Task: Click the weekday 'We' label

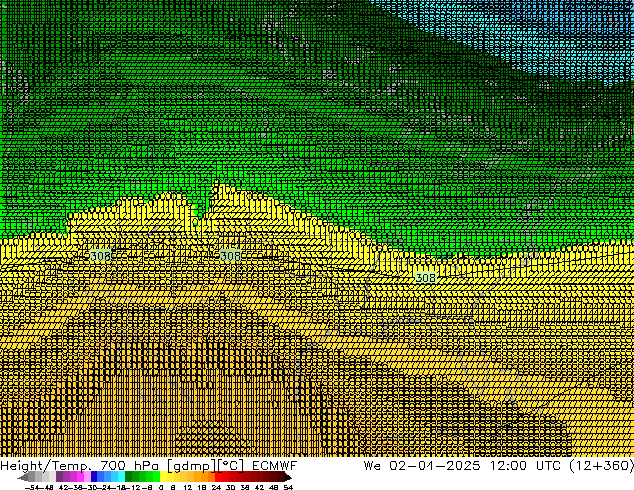Action: coord(372,466)
